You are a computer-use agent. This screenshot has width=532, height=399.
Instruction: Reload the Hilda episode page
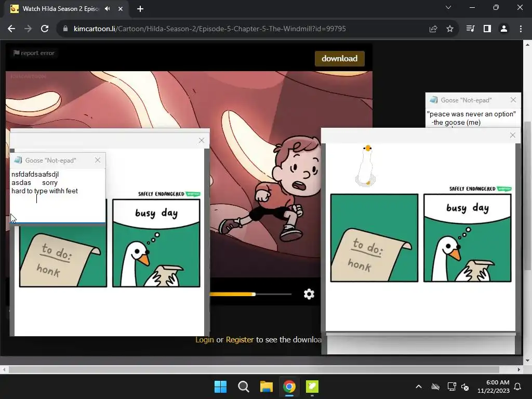[x=45, y=29]
